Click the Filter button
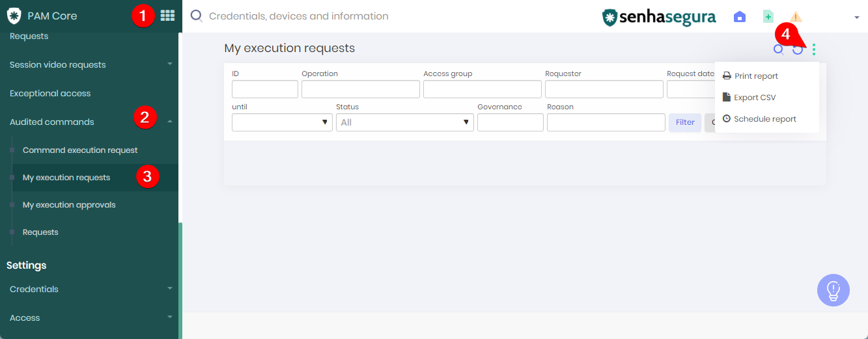This screenshot has height=339, width=868. (685, 122)
